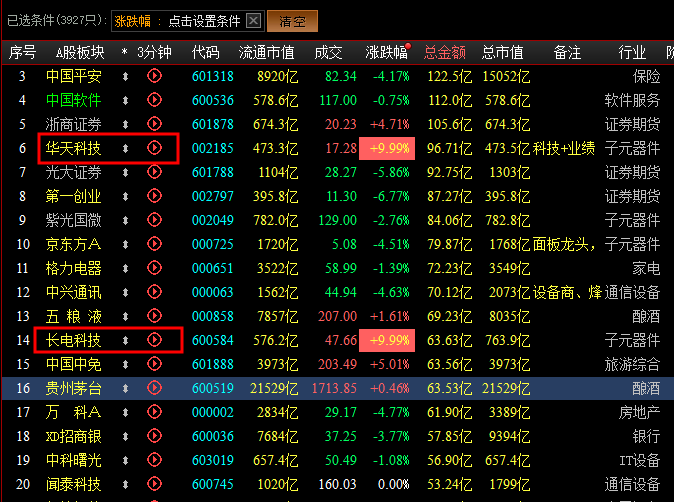Image resolution: width=674 pixels, height=502 pixels.
Task: Click the 备注 column header
Action: (x=567, y=52)
